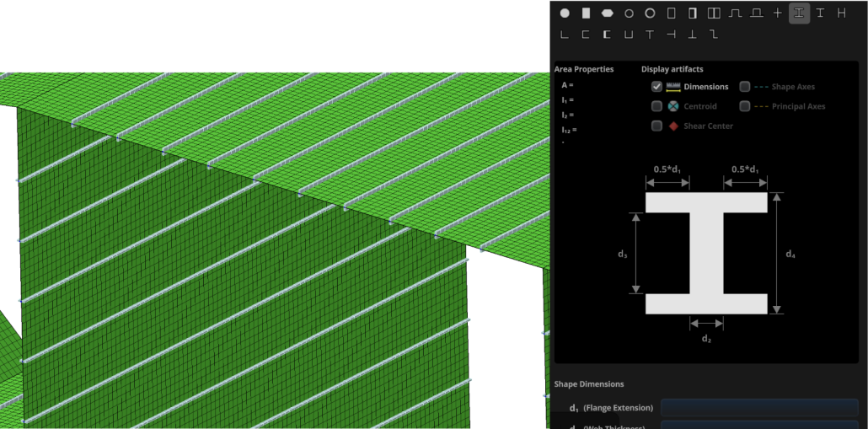Select the solid rectangle cross-section shape

586,13
